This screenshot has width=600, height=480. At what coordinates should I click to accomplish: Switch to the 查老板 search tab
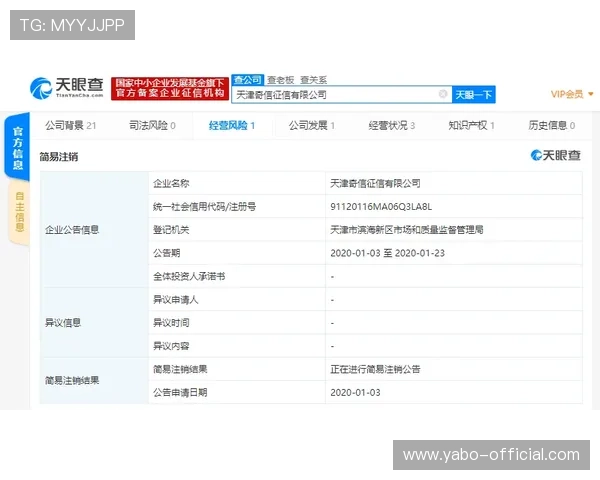280,80
